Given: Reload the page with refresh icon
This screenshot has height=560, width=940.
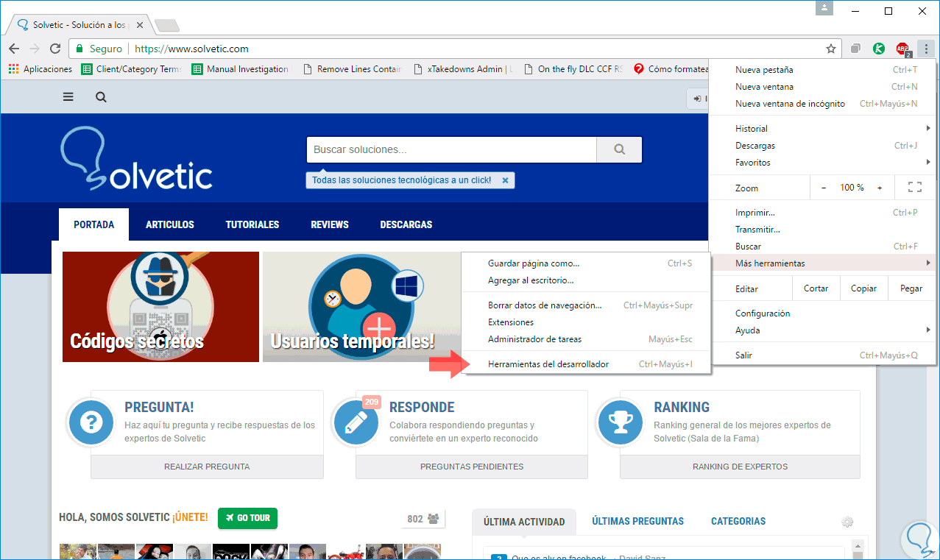Looking at the screenshot, I should click(55, 49).
